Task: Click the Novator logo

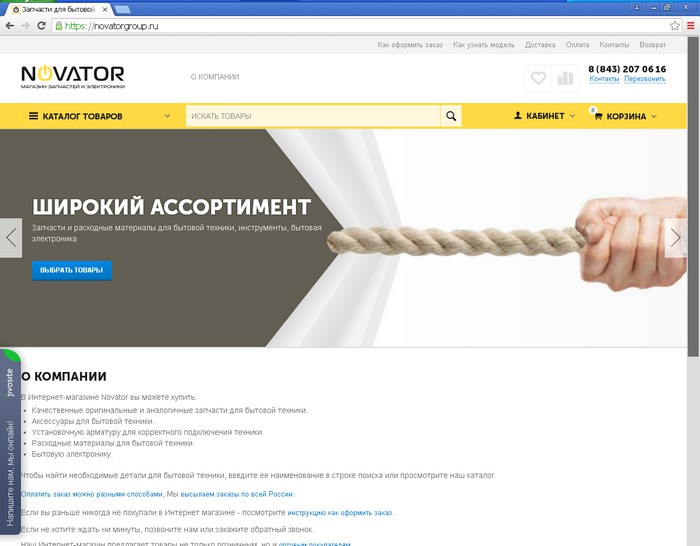Action: click(73, 77)
